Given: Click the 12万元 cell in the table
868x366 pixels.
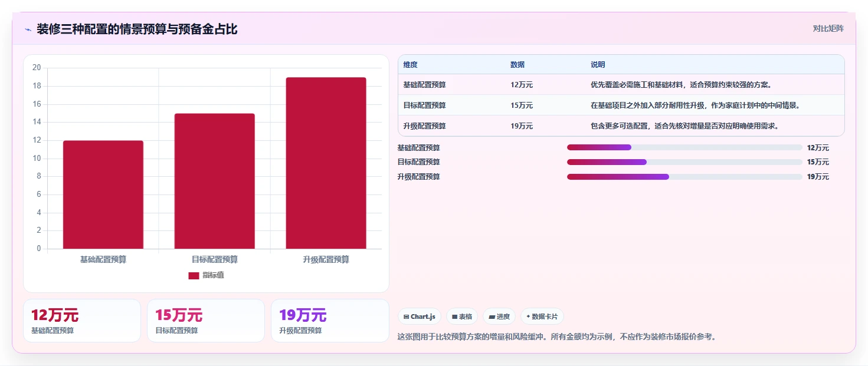Looking at the screenshot, I should 522,85.
